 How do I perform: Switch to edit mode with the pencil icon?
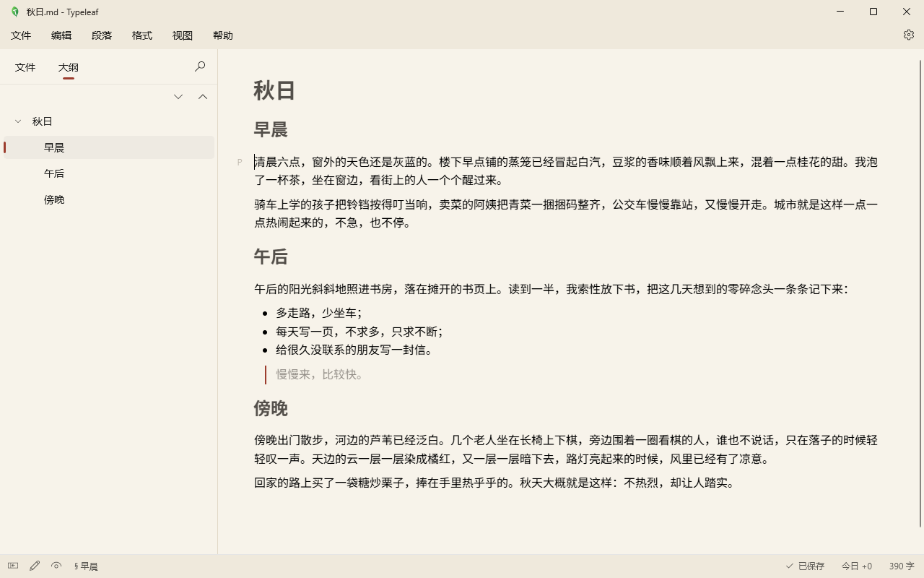coord(35,566)
